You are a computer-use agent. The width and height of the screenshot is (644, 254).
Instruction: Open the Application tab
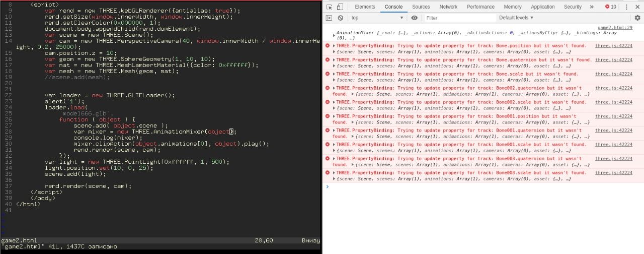543,7
